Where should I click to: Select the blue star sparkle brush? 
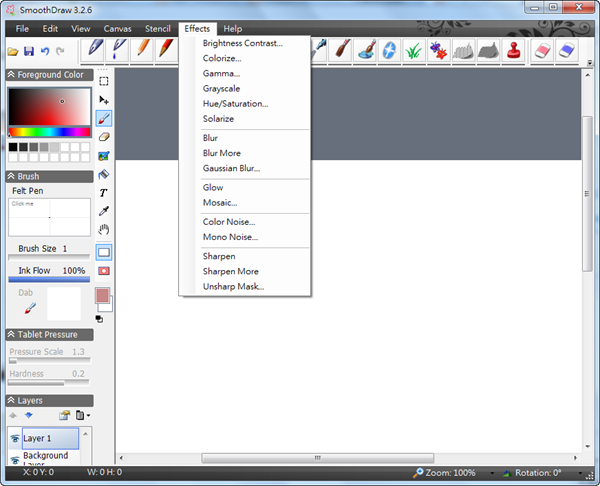(389, 51)
